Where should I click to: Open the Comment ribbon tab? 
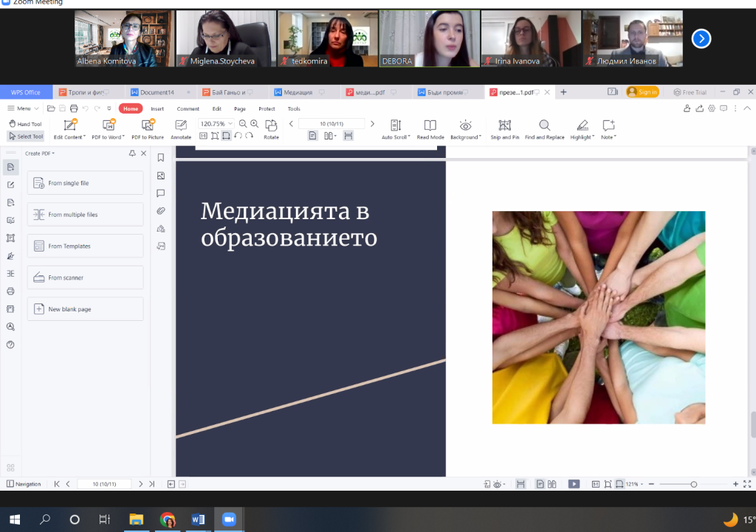pos(188,109)
